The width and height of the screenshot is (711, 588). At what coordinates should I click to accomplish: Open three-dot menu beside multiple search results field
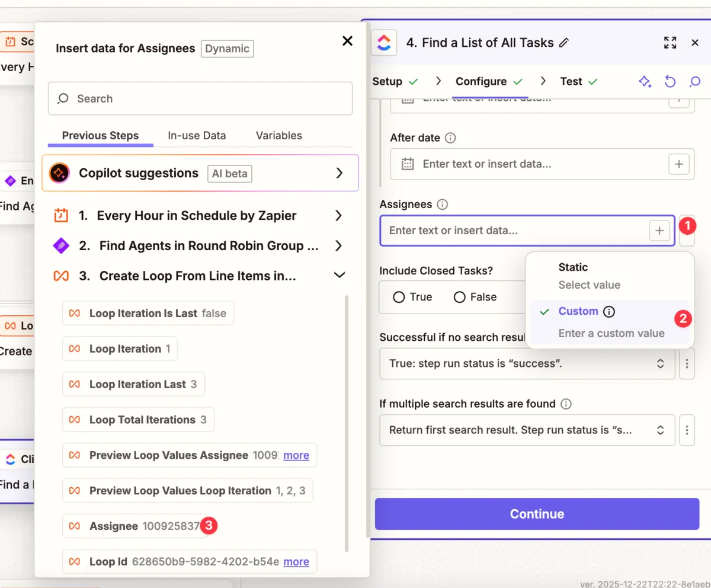[x=687, y=430]
